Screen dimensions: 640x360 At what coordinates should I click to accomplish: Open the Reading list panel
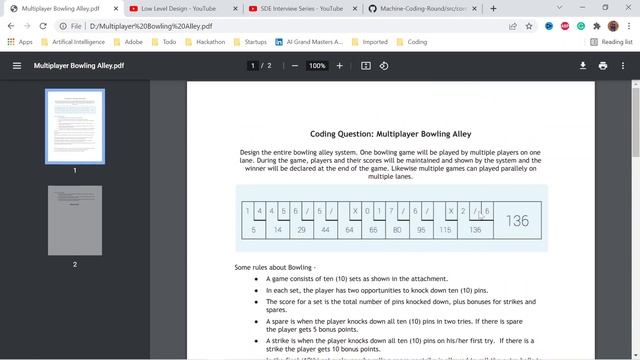611,42
